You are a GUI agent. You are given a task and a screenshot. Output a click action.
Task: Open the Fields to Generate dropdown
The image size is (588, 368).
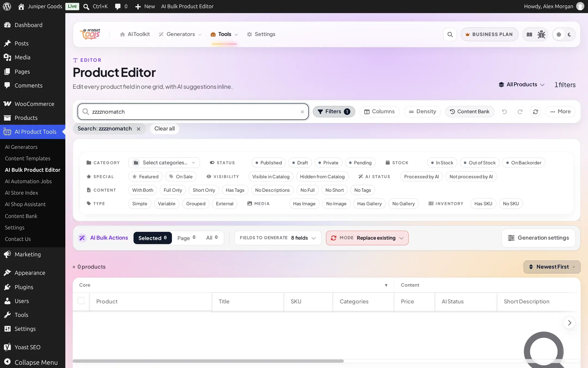(x=278, y=238)
